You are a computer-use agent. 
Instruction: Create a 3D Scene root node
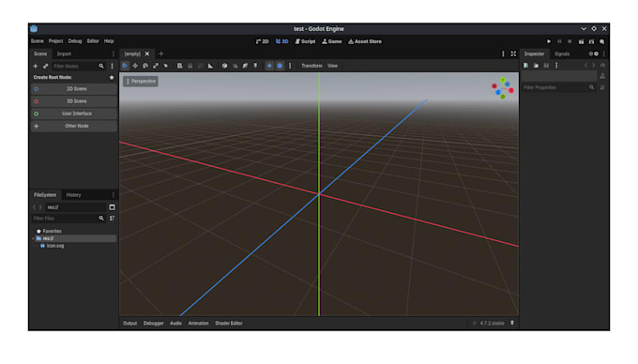click(74, 101)
